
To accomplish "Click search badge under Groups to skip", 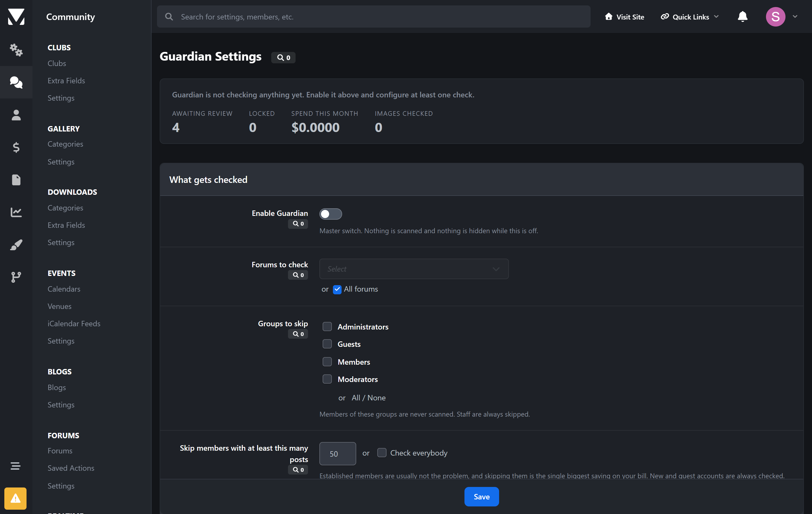I will pos(298,334).
